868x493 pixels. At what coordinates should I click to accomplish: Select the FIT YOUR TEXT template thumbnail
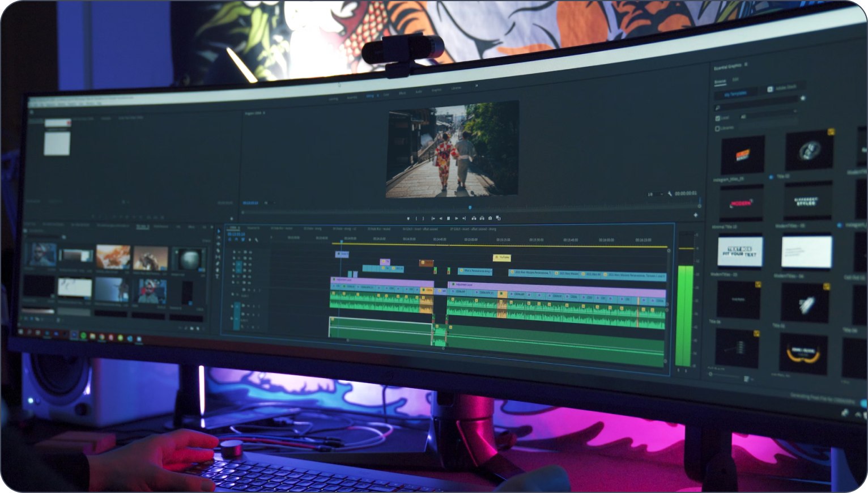point(739,251)
